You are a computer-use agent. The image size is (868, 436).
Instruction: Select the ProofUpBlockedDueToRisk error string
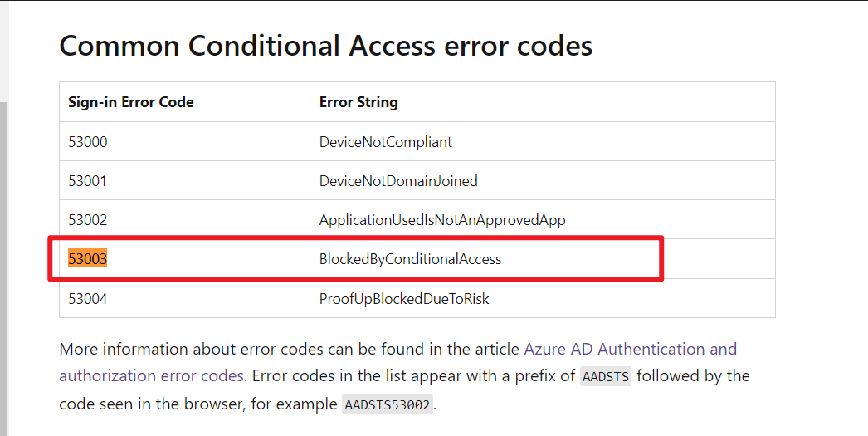[x=404, y=299]
